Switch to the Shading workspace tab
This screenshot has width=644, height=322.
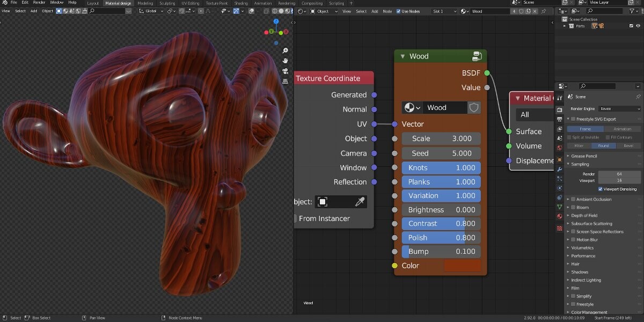(240, 3)
